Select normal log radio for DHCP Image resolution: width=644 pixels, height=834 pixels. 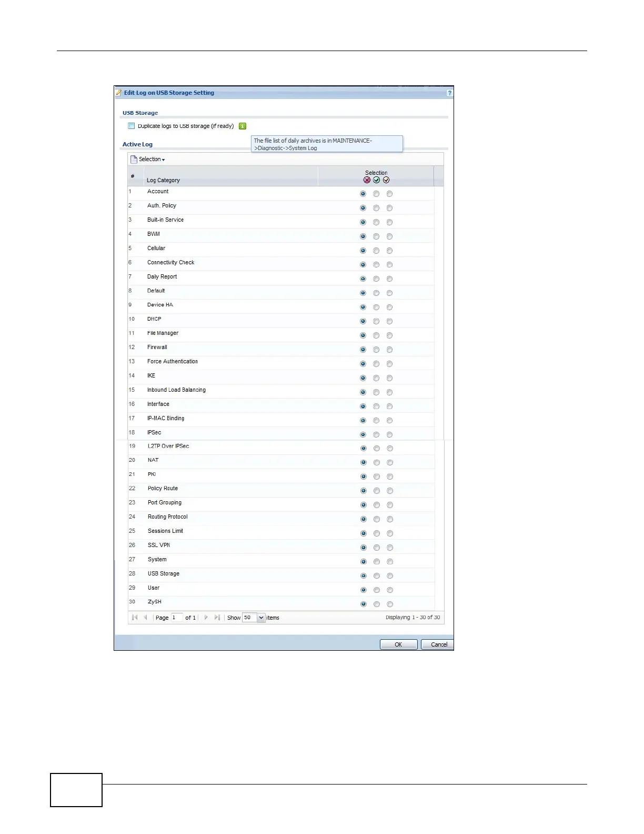pyautogui.click(x=376, y=322)
